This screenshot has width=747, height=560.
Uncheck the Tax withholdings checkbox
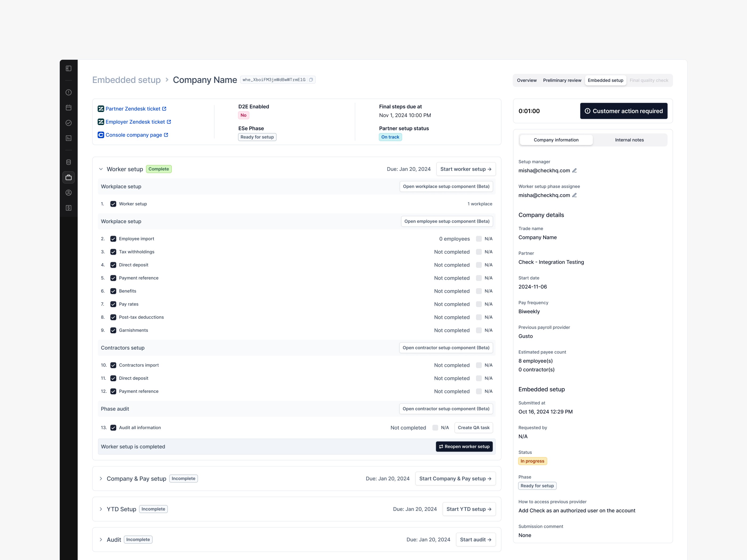113,252
